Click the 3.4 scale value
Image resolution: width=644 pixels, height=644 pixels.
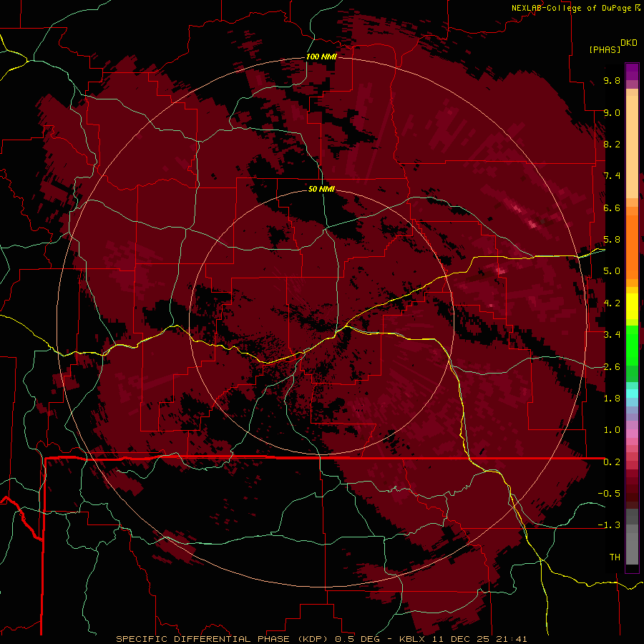point(612,335)
